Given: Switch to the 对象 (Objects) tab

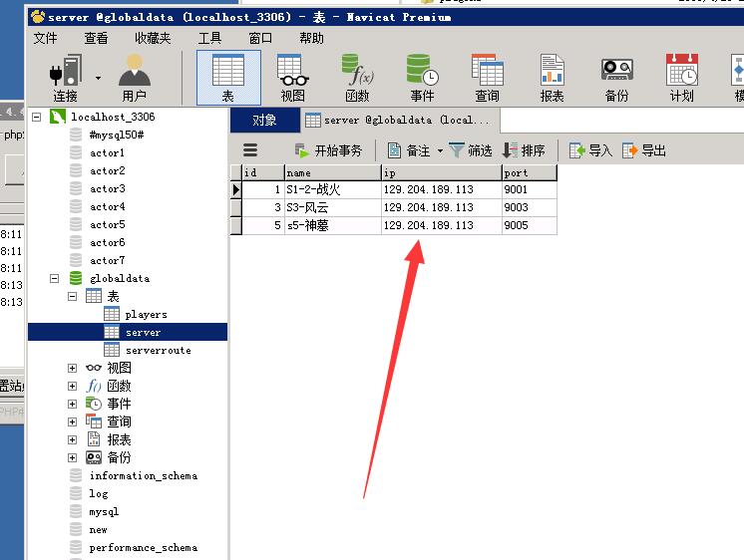Looking at the screenshot, I should 264,120.
